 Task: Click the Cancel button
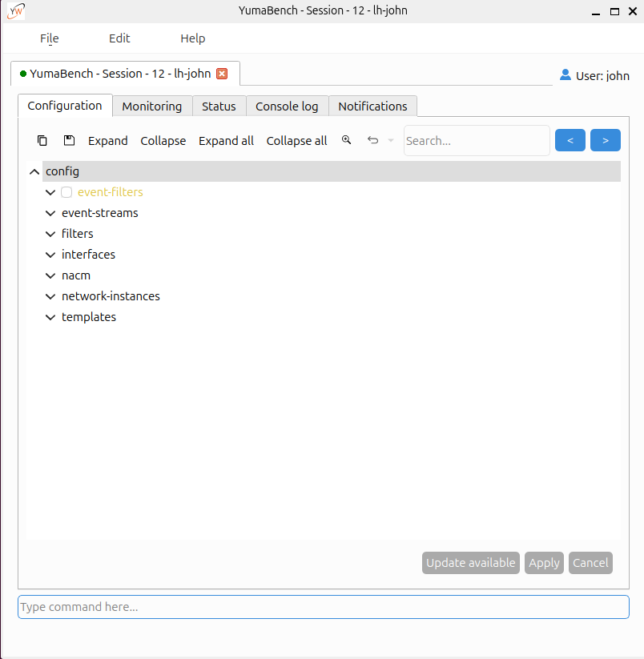[590, 563]
